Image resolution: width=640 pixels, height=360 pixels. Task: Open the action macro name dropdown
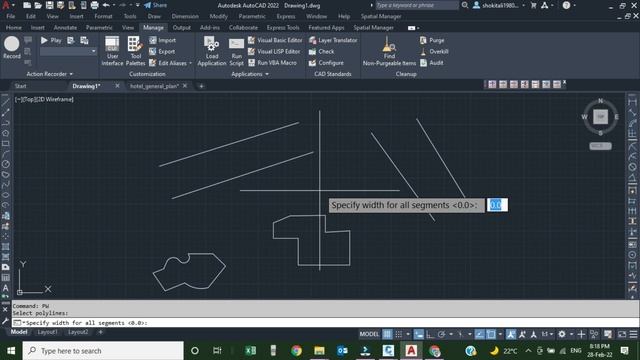[93, 51]
